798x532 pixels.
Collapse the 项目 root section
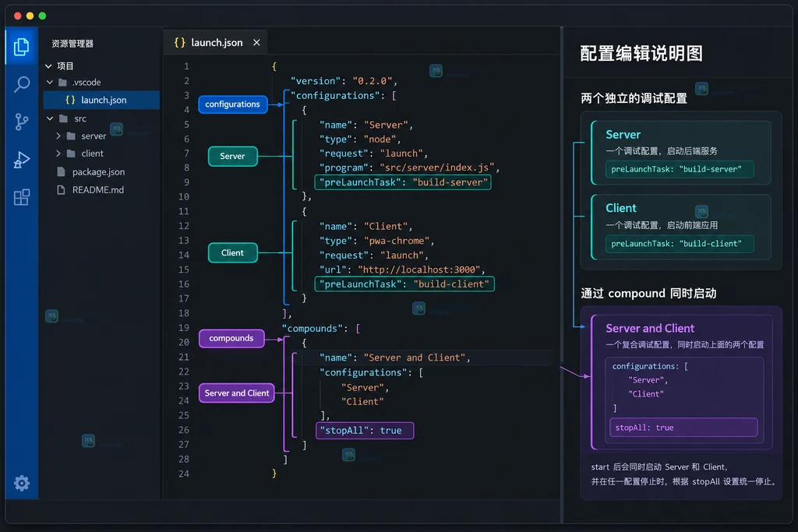pyautogui.click(x=49, y=66)
